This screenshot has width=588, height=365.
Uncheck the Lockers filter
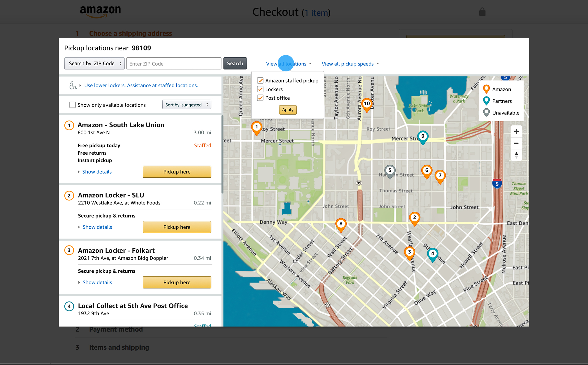coord(260,89)
